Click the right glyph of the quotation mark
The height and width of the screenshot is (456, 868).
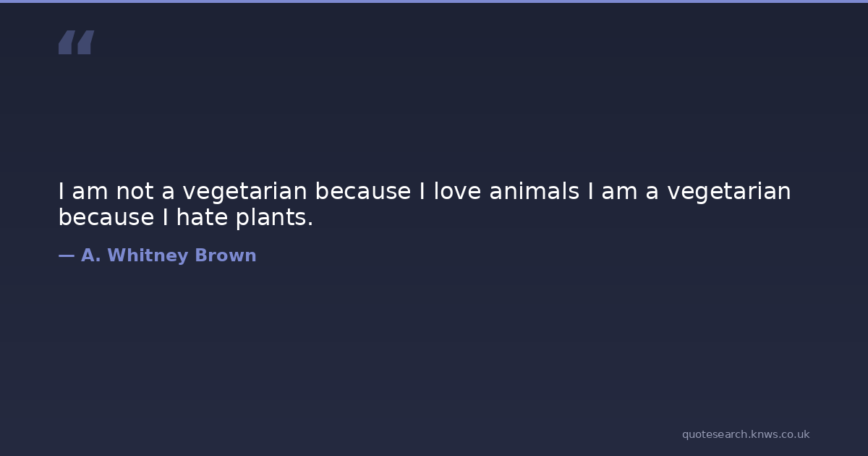[x=85, y=43]
